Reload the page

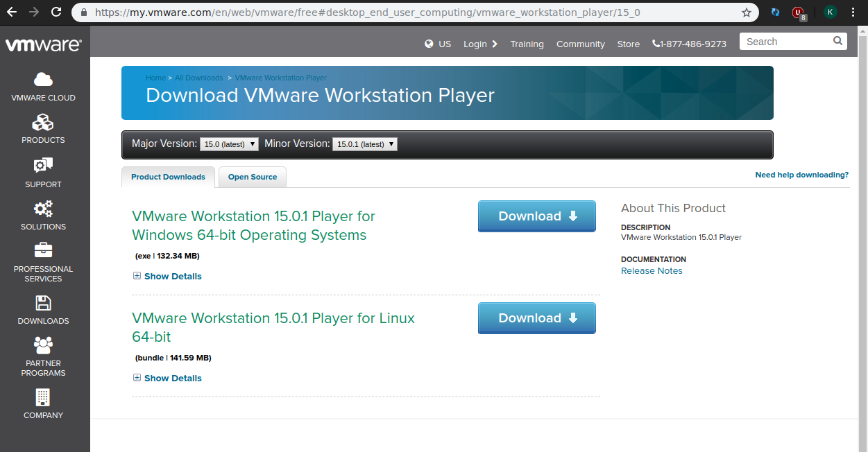[56, 12]
